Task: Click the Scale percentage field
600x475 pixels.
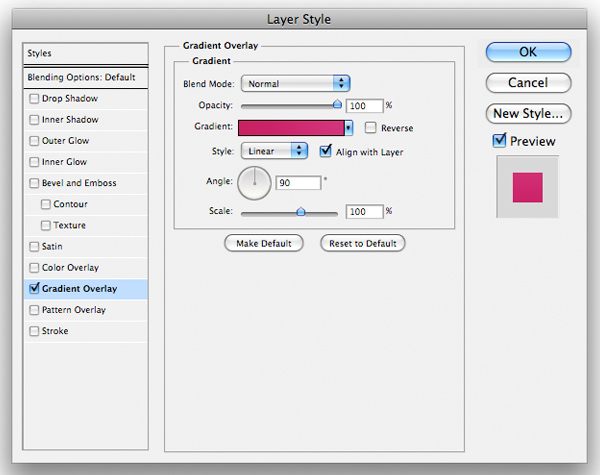Action: (x=364, y=212)
